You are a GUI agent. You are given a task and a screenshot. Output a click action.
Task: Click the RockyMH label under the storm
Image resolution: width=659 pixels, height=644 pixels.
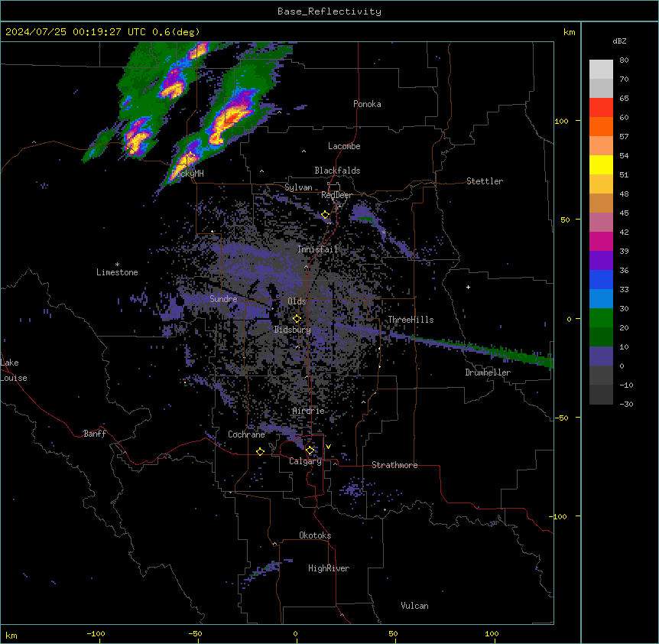coord(188,174)
